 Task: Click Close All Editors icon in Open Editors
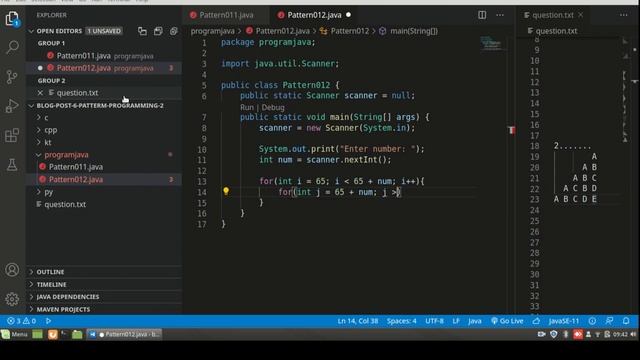coord(173,31)
